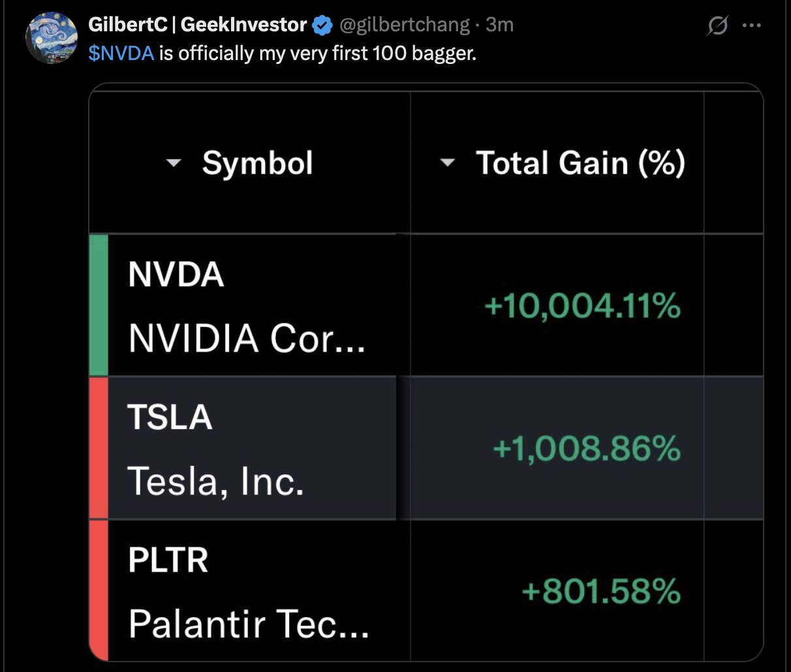
Task: Click the green bar beside NVDA
Action: tap(99, 305)
